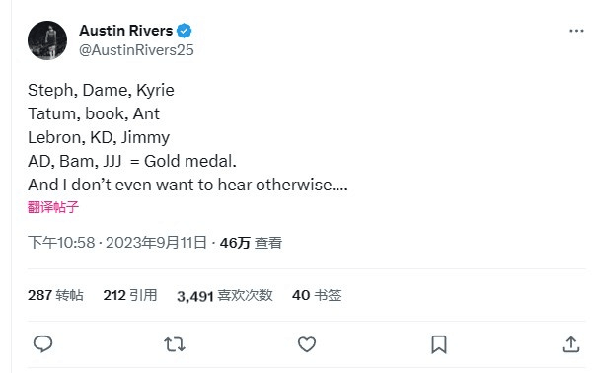Click the 46万 查看 view count
Viewport: 600px width, 373px height.
pyautogui.click(x=251, y=243)
